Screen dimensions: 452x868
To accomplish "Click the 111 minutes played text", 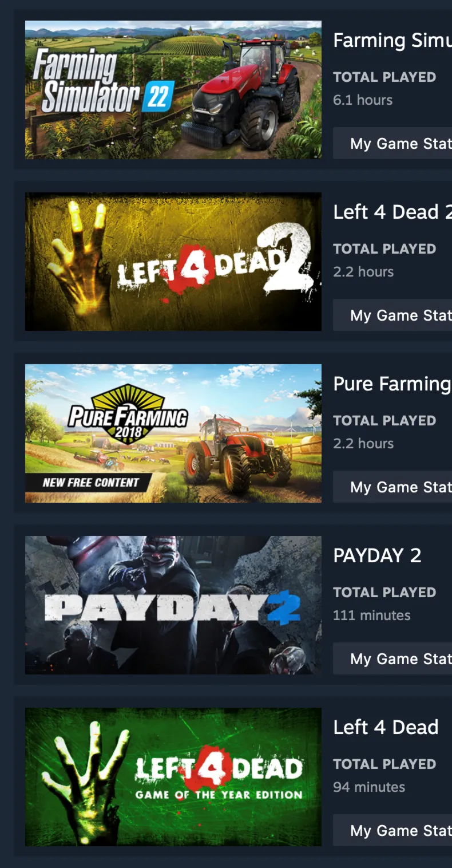I will [x=372, y=616].
